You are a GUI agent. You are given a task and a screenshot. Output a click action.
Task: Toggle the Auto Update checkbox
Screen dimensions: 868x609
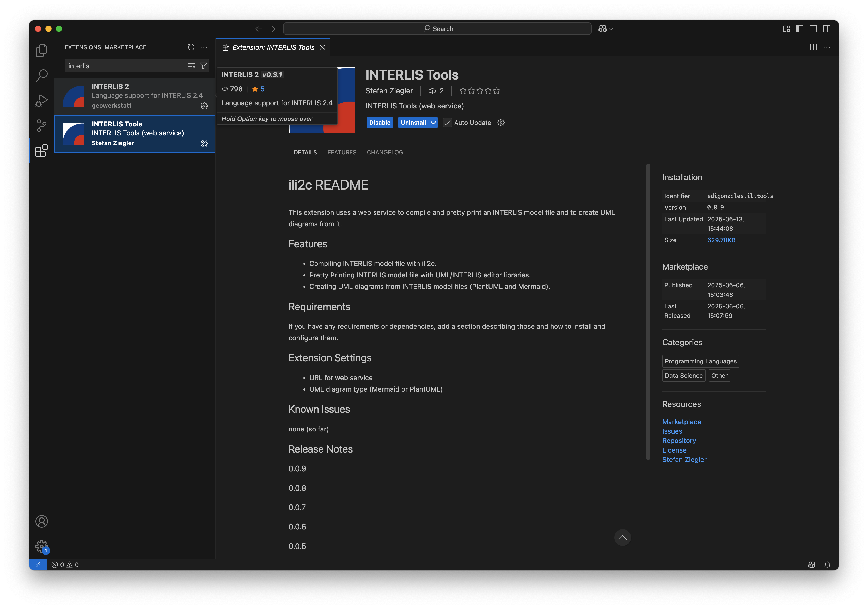447,123
